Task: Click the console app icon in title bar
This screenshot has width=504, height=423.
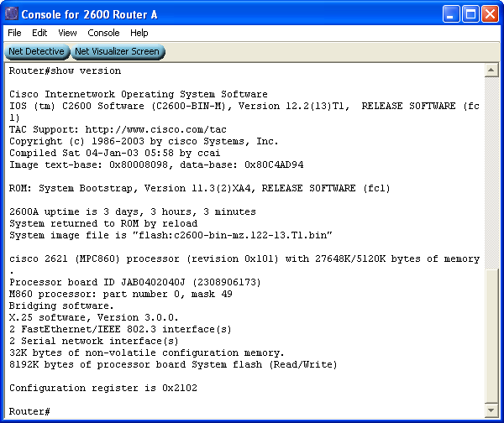Action: coord(12,14)
